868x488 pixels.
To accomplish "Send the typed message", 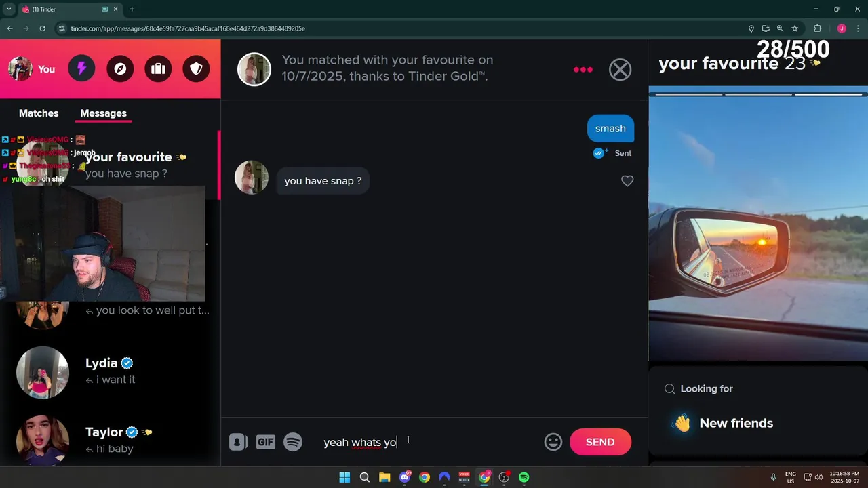I will [x=600, y=442].
